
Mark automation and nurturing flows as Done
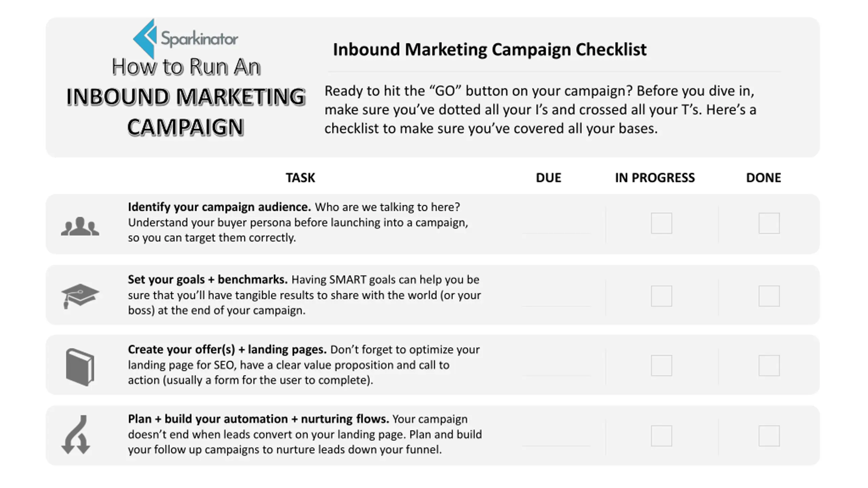[x=769, y=436]
